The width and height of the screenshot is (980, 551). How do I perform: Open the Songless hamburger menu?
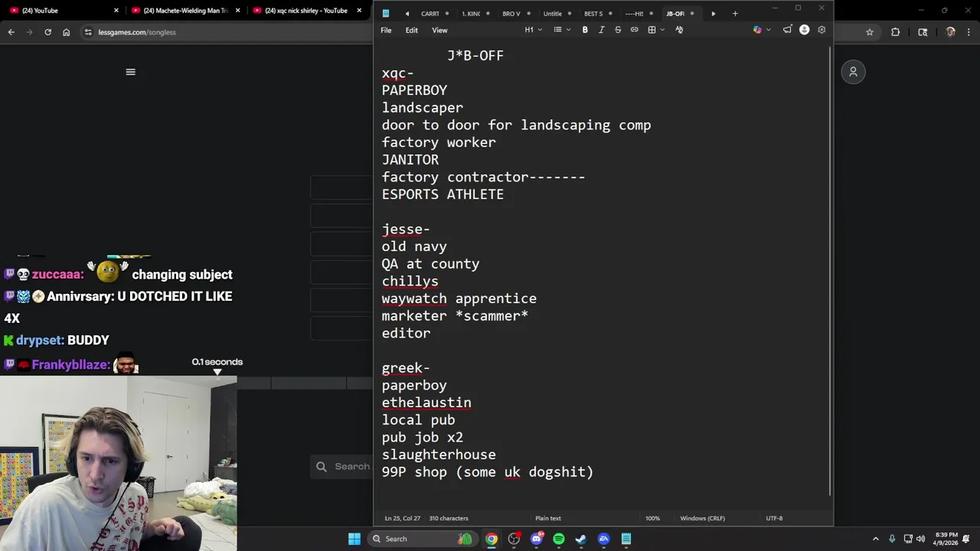click(x=130, y=72)
